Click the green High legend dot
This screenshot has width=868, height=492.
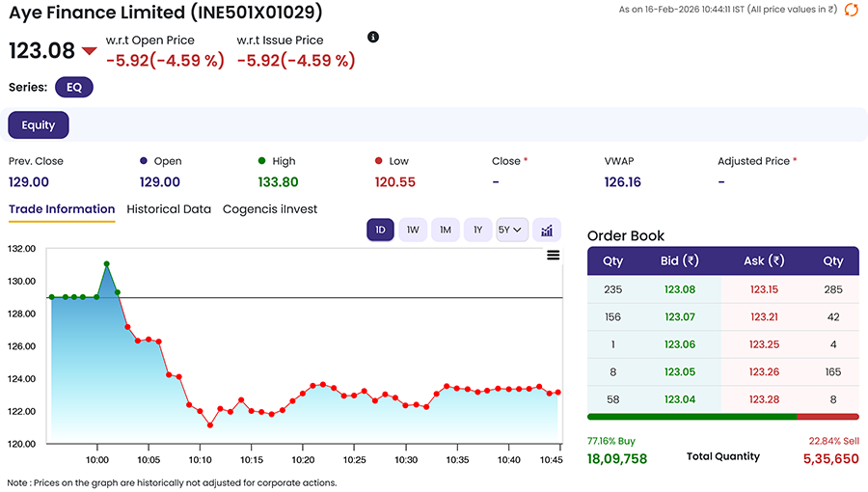point(261,161)
